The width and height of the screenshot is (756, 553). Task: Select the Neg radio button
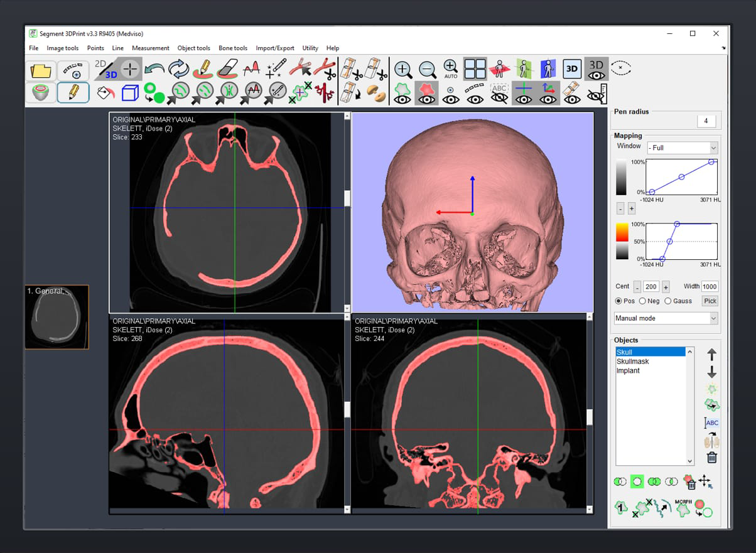642,301
